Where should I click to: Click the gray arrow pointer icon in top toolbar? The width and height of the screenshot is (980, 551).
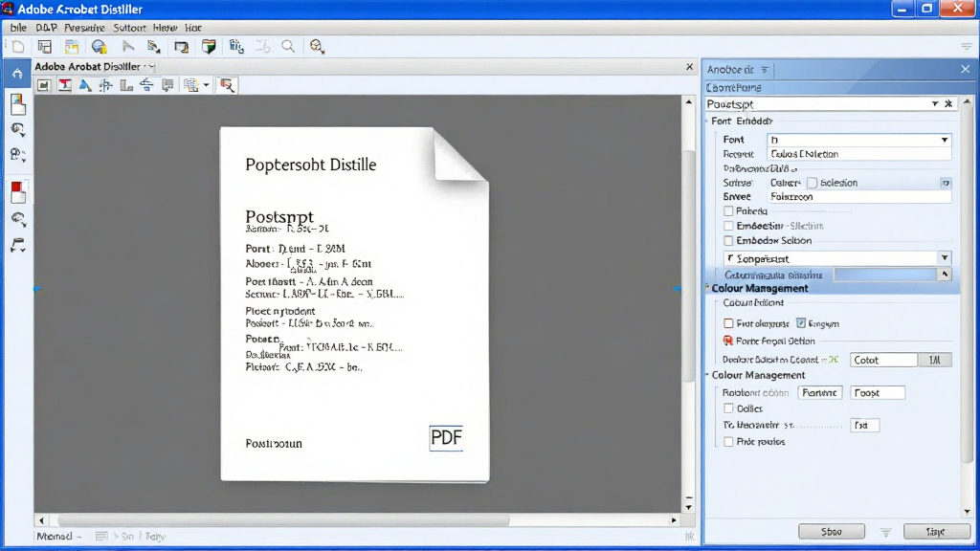pos(128,47)
